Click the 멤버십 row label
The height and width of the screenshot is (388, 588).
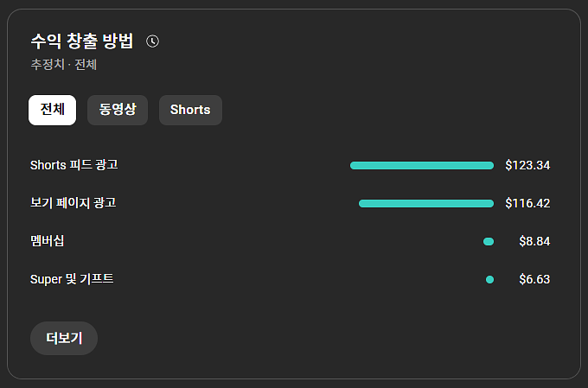pyautogui.click(x=47, y=241)
